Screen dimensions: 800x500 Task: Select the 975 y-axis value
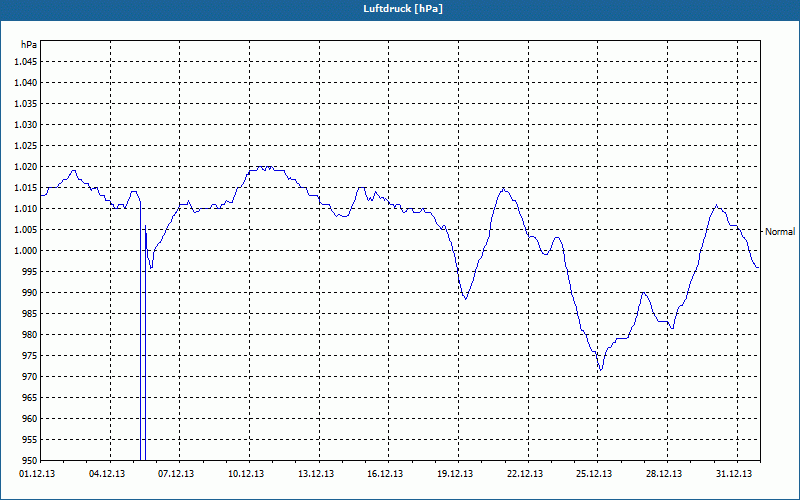pos(31,356)
